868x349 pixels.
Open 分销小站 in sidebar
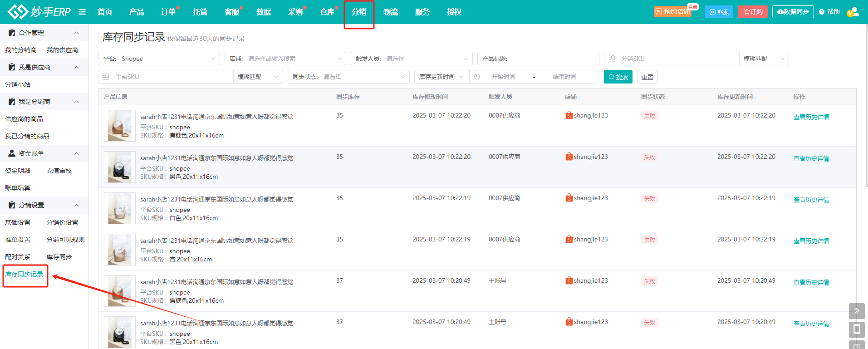(x=18, y=84)
